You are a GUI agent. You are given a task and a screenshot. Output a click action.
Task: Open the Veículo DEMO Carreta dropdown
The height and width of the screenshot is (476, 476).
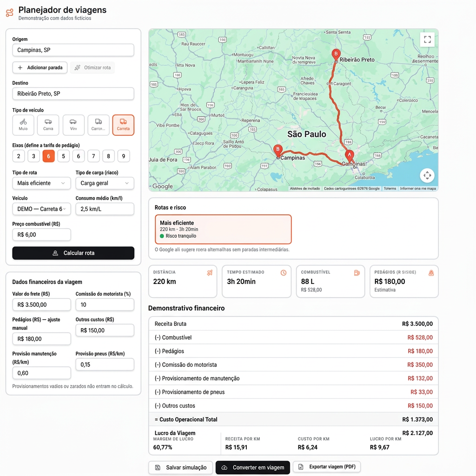(41, 209)
